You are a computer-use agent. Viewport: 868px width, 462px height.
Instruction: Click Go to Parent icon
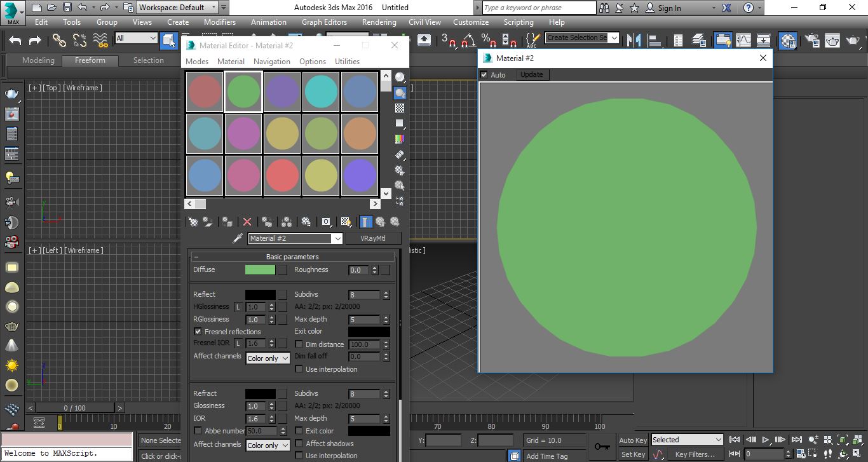point(380,222)
